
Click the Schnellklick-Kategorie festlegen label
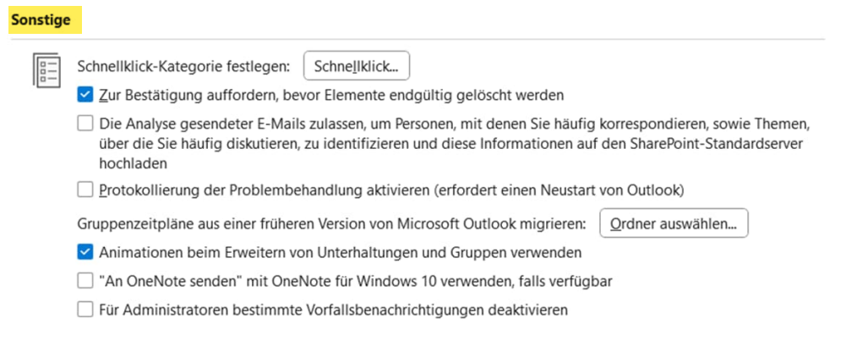pos(183,66)
